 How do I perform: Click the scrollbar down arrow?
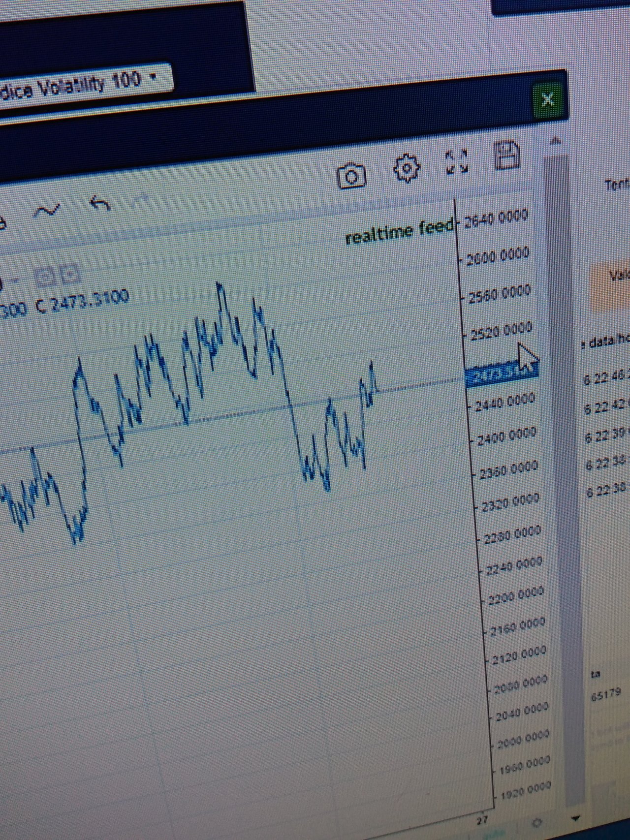(575, 818)
